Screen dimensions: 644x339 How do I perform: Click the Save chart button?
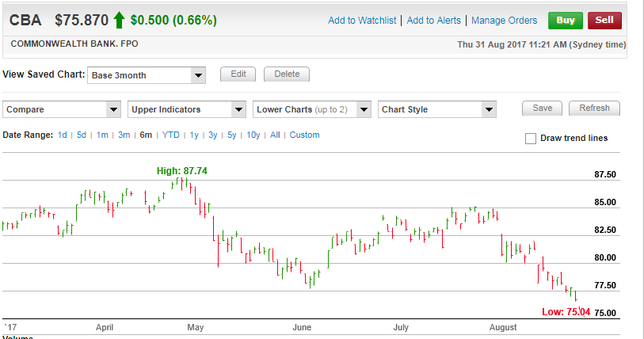click(542, 108)
